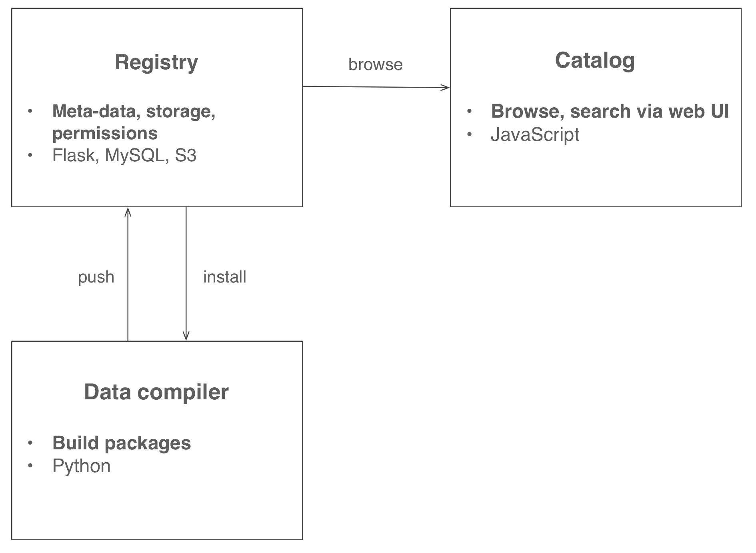Click the bullet dot before "Browse, search"
Viewport: 756px width, 553px height.
click(469, 111)
